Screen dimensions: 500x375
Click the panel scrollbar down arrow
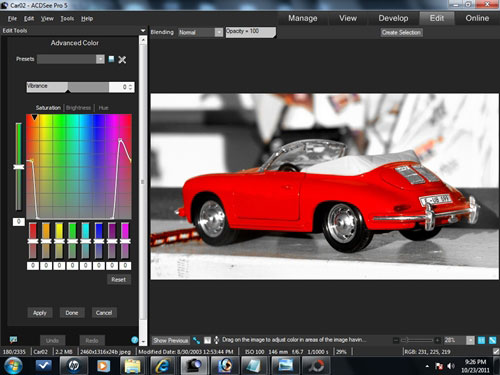(143, 342)
